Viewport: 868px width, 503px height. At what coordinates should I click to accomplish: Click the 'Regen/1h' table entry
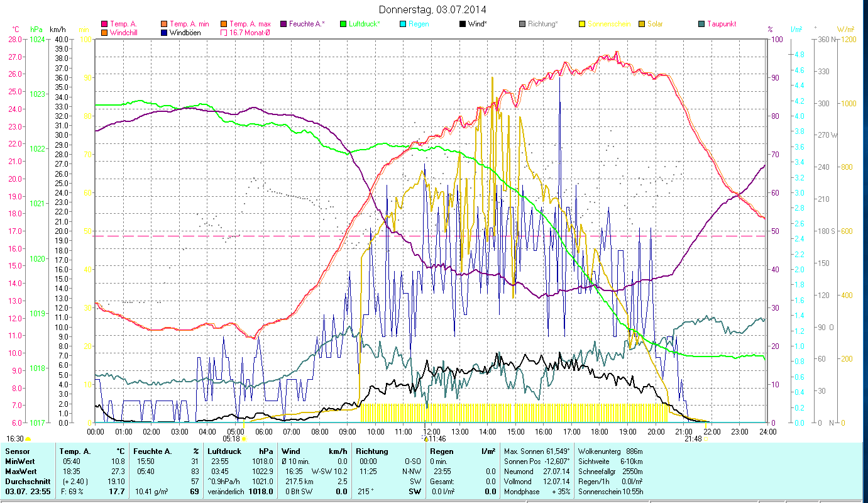[593, 481]
